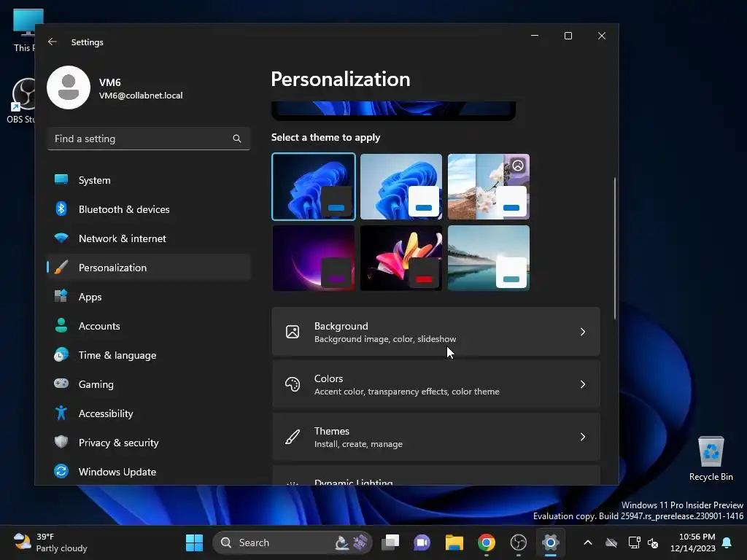The width and height of the screenshot is (747, 560).
Task: Open the chat camera app in taskbar
Action: coord(422,542)
